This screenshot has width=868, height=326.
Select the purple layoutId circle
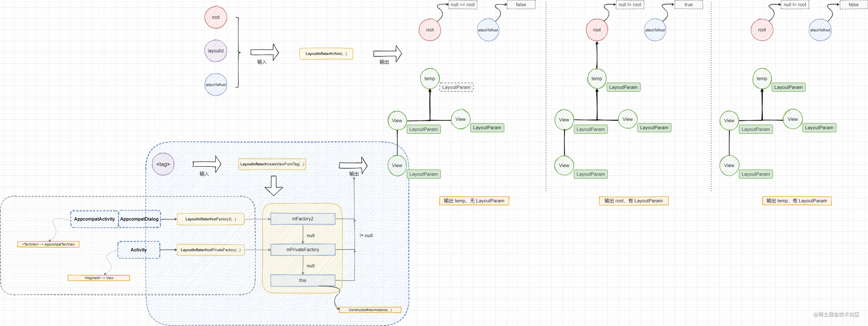pos(216,51)
